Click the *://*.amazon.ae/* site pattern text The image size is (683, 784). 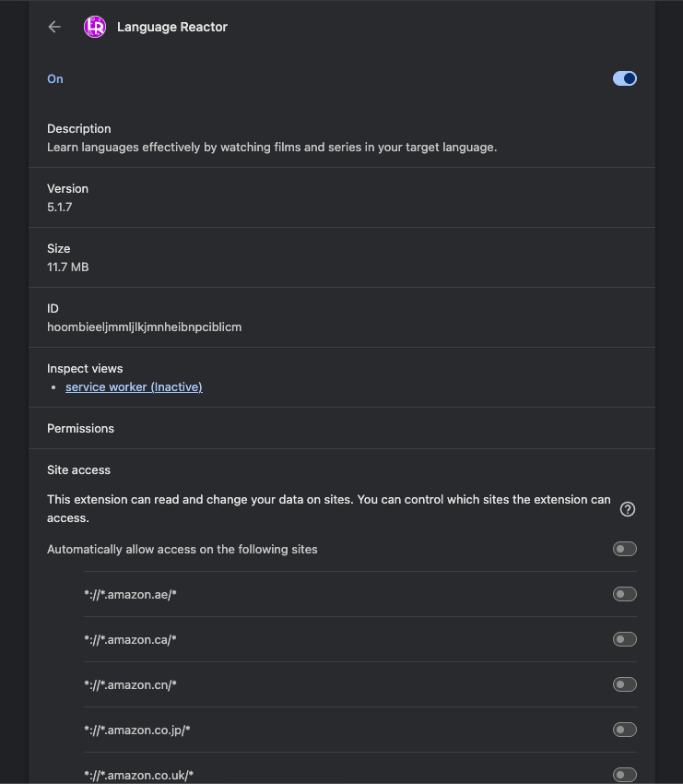(130, 594)
